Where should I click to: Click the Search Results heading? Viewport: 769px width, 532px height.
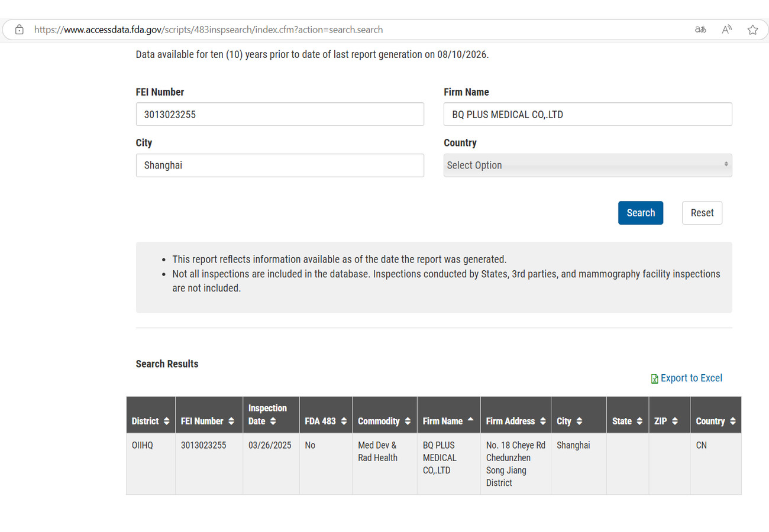(x=167, y=364)
